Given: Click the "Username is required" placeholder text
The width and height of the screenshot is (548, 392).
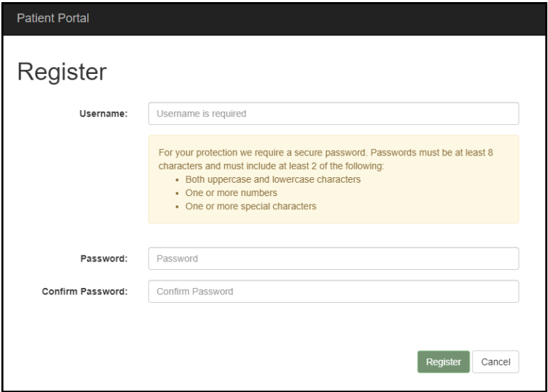Looking at the screenshot, I should point(202,114).
